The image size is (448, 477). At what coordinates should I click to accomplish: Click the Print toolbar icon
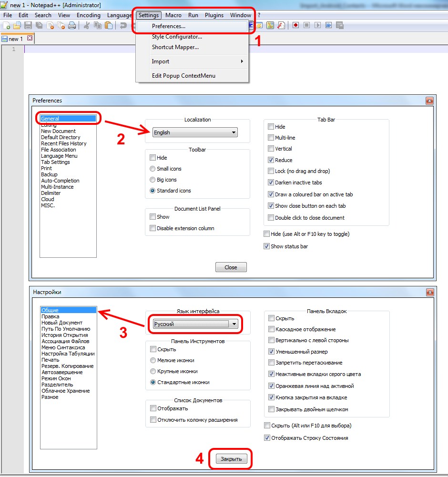tap(72, 26)
